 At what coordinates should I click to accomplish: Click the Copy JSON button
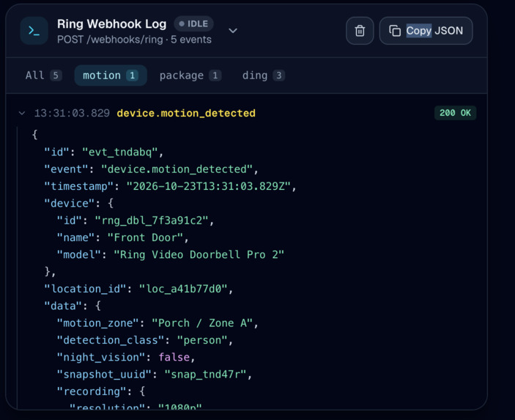[x=426, y=31]
